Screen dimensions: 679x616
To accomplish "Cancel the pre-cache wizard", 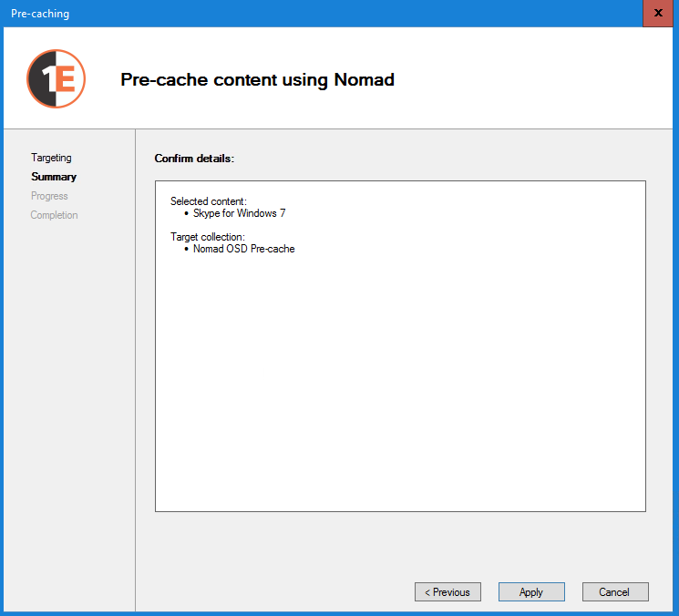I will click(x=614, y=592).
